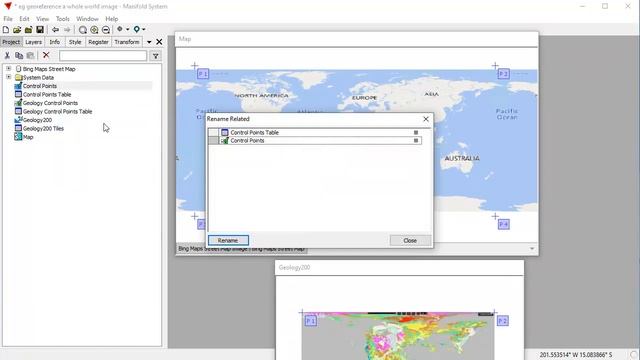
Task: Open the panes dropdown arrow beside Transform tab
Action: click(x=149, y=42)
